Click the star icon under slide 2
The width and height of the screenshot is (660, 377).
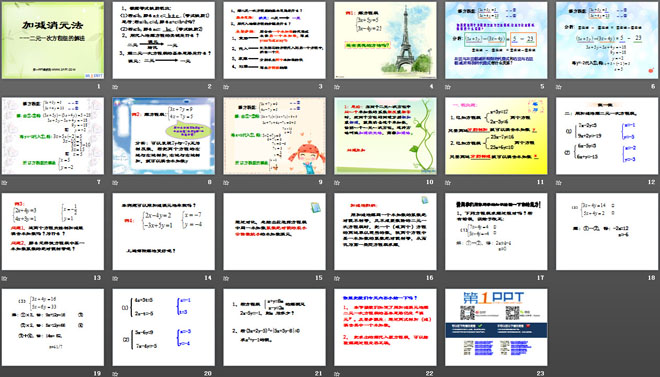coord(115,87)
